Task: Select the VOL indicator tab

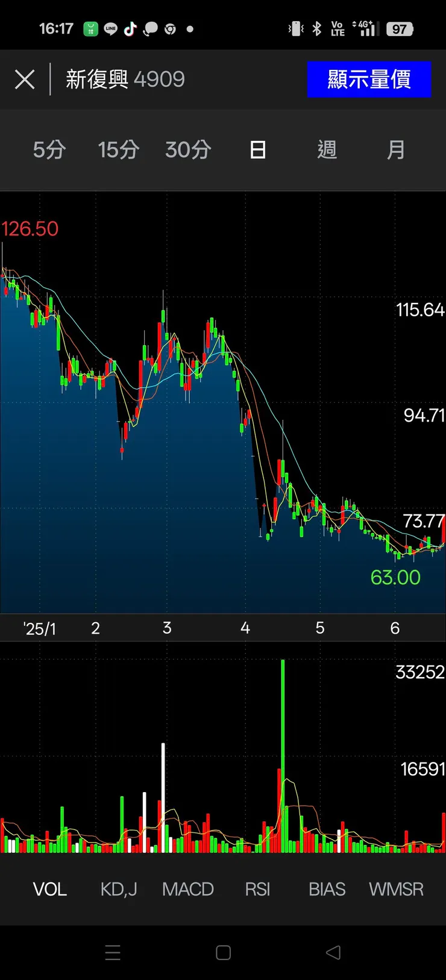Action: pyautogui.click(x=49, y=889)
